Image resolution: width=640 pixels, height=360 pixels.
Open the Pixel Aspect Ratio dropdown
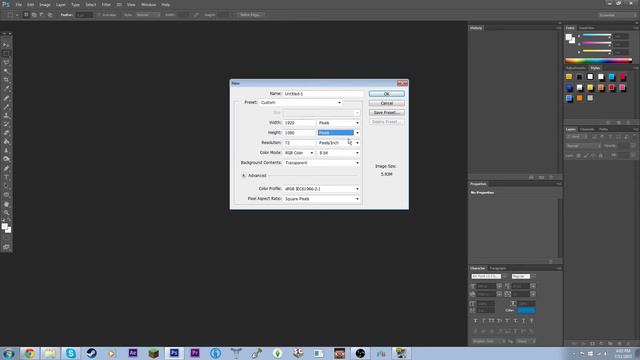[322, 199]
